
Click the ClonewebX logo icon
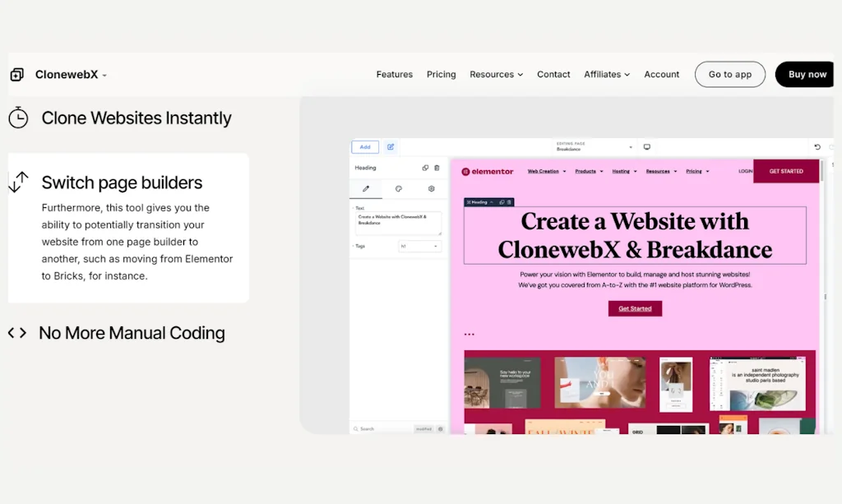[16, 74]
